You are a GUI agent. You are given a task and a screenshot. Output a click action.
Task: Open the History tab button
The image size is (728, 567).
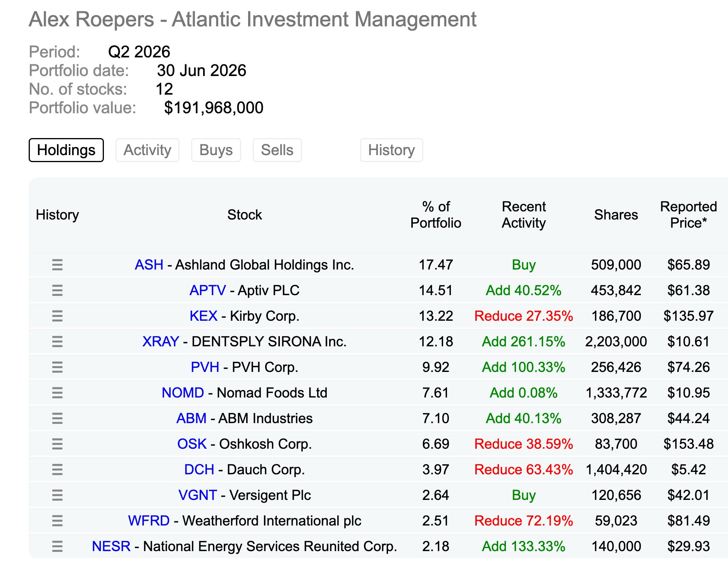click(x=392, y=150)
